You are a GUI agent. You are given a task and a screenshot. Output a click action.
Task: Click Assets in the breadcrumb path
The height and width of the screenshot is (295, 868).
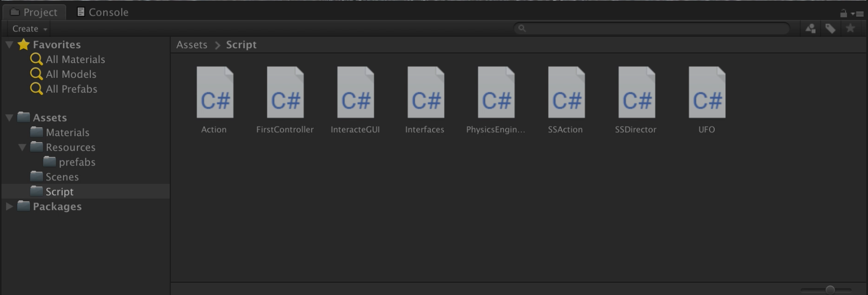[192, 45]
